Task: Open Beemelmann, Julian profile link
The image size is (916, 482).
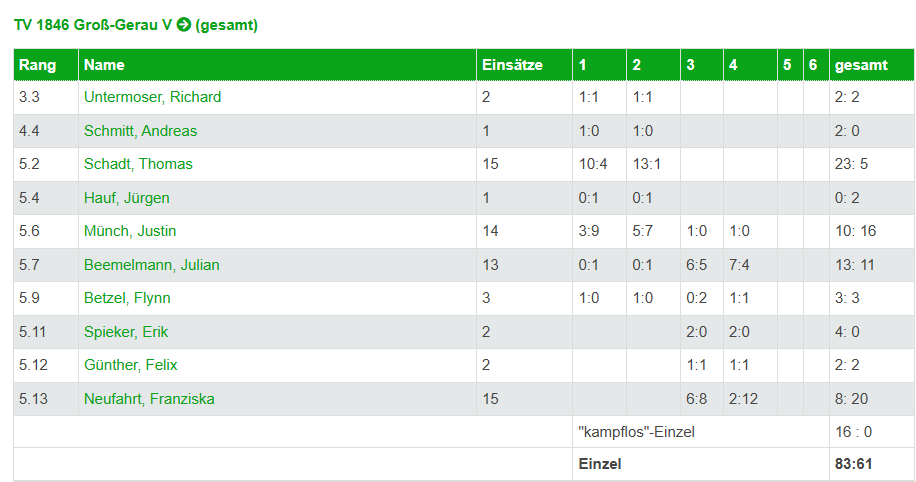Action: point(152,265)
